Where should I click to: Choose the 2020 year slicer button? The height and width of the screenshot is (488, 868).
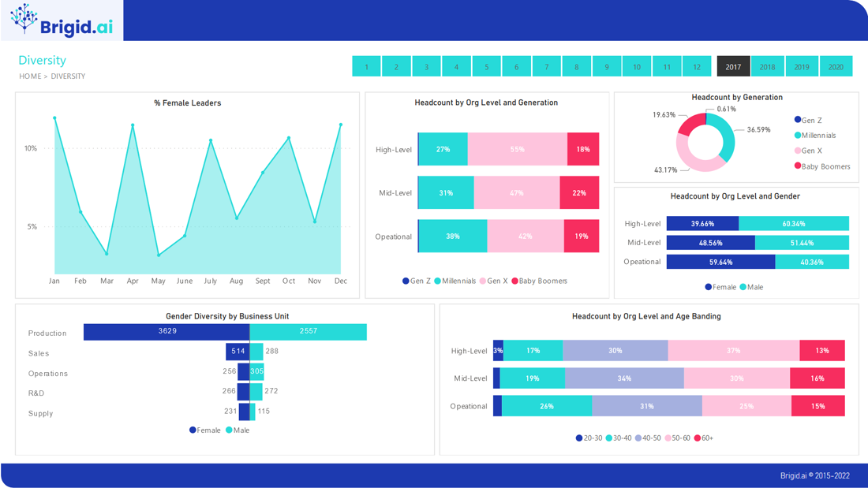tap(836, 67)
